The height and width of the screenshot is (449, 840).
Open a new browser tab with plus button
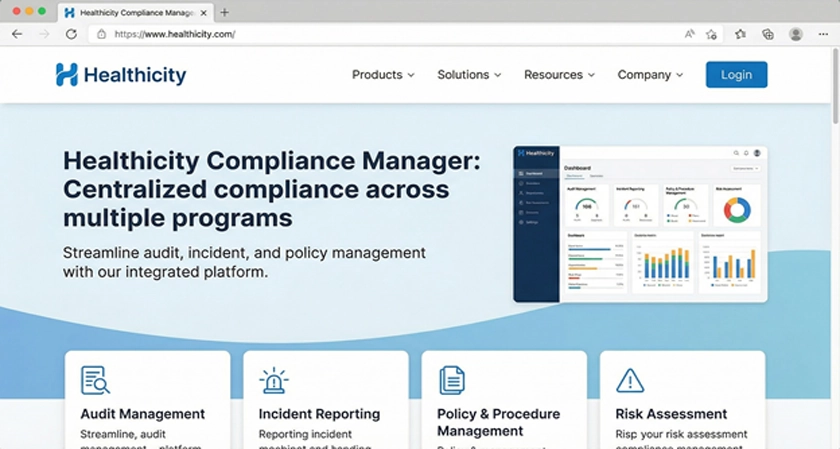coord(224,12)
